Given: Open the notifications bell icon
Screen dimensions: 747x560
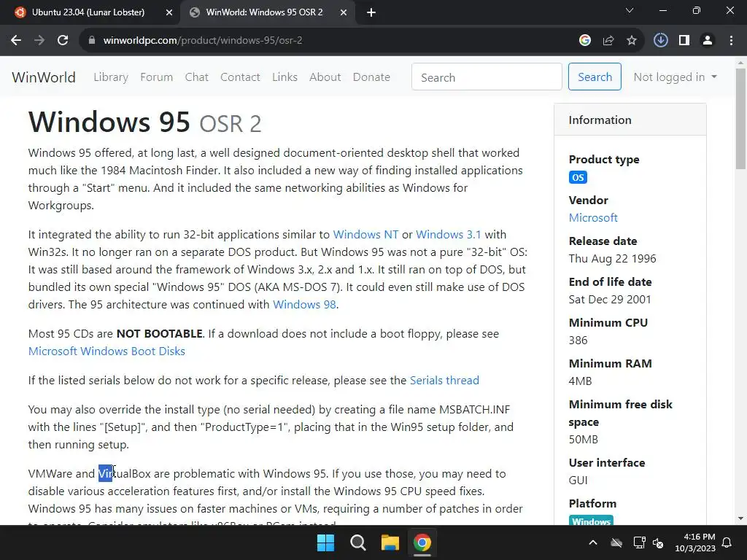Looking at the screenshot, I should click(x=727, y=542).
